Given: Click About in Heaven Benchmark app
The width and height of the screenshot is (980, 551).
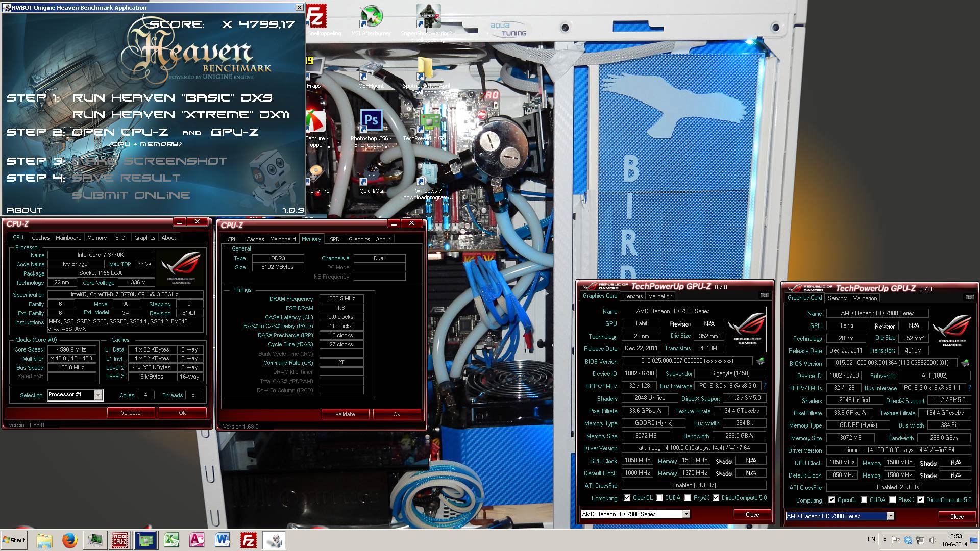Looking at the screenshot, I should pos(24,210).
